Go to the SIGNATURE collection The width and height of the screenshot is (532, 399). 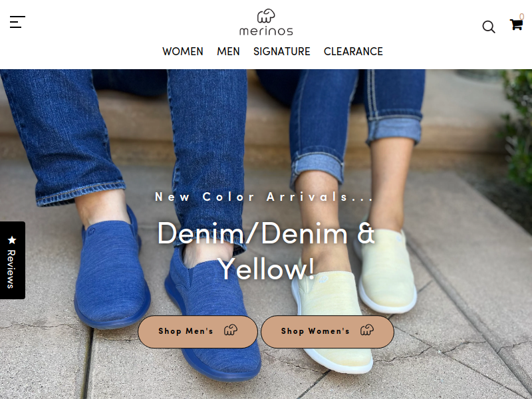click(x=281, y=52)
